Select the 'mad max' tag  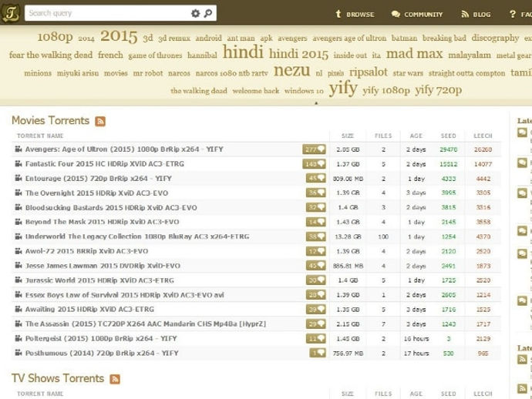414,54
